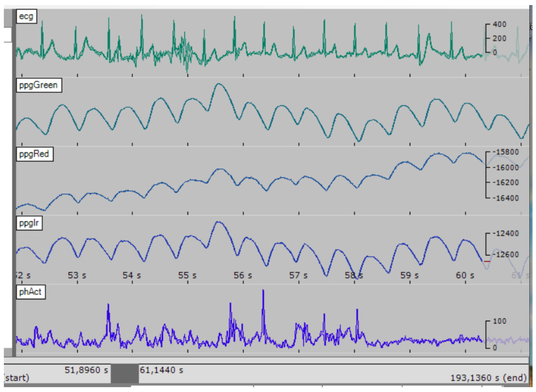Select the ppgIr channel label
The width and height of the screenshot is (536, 392).
click(x=29, y=223)
